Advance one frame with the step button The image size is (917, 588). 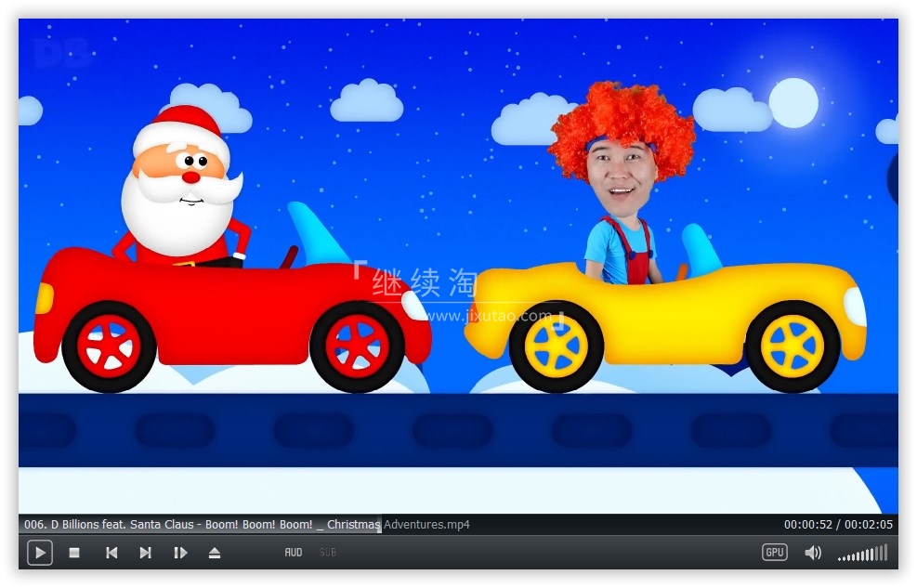[x=180, y=553]
